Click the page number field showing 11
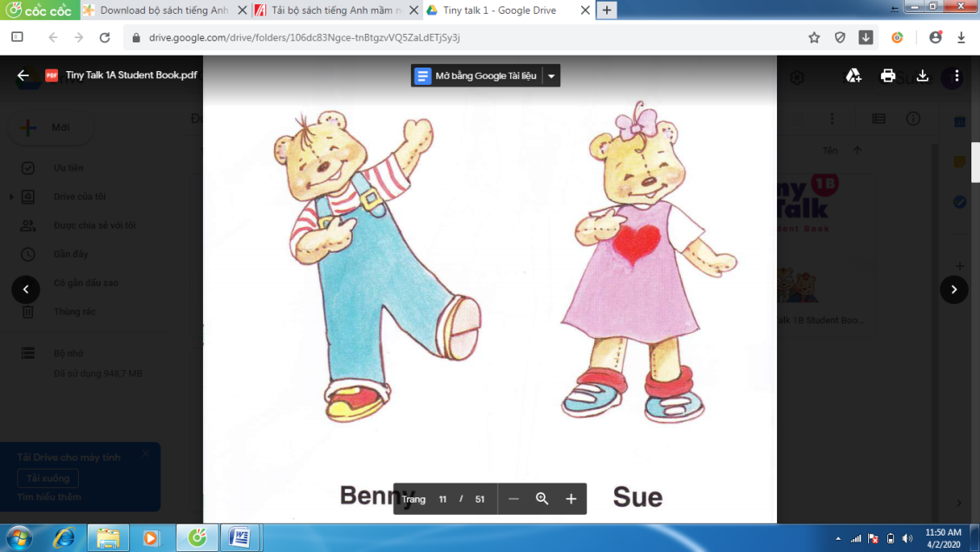 coord(442,499)
